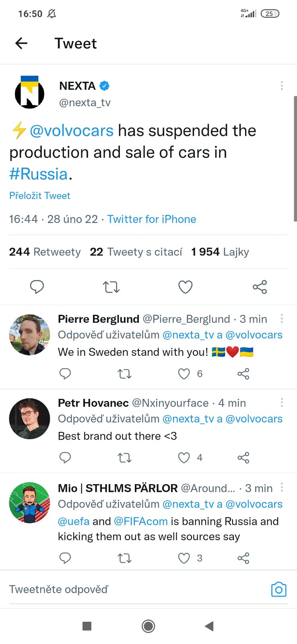Tap the back arrow in header
Image resolution: width=297 pixels, height=644 pixels.
21,43
